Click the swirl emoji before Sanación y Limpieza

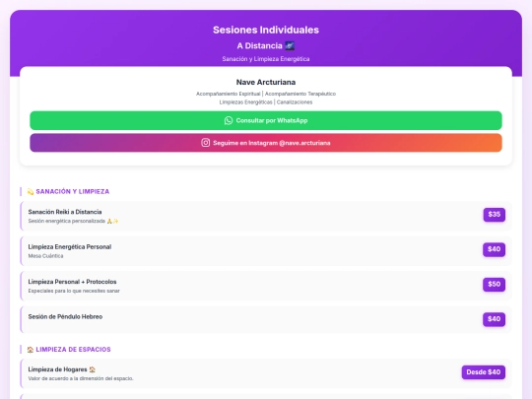[x=31, y=192]
